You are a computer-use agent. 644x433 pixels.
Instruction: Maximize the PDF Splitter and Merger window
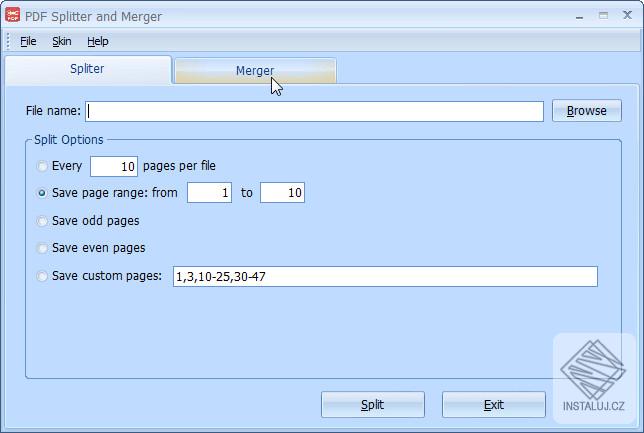click(x=603, y=16)
